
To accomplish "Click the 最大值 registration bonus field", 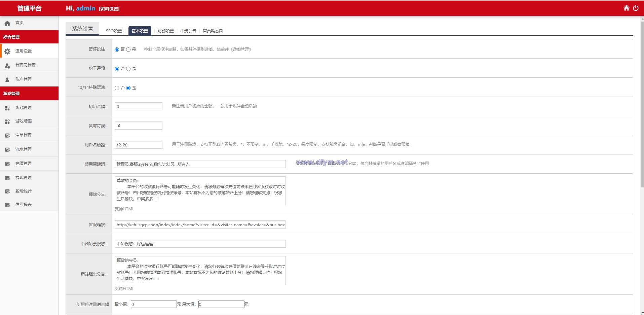I will click(x=221, y=304).
